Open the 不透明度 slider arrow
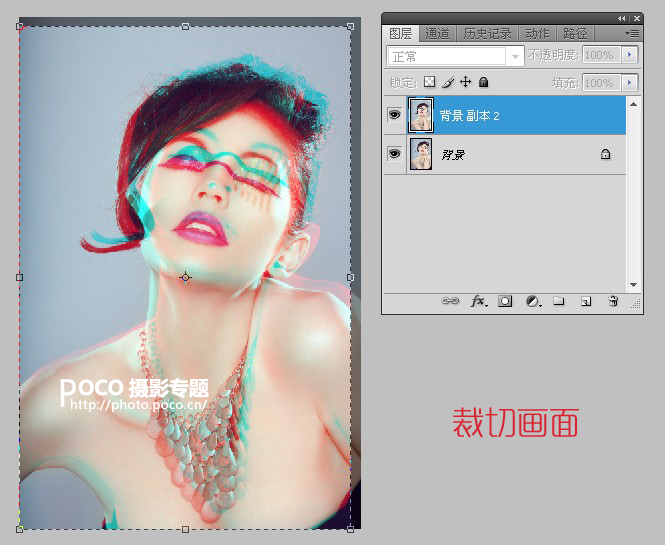The image size is (665, 545). [630, 55]
